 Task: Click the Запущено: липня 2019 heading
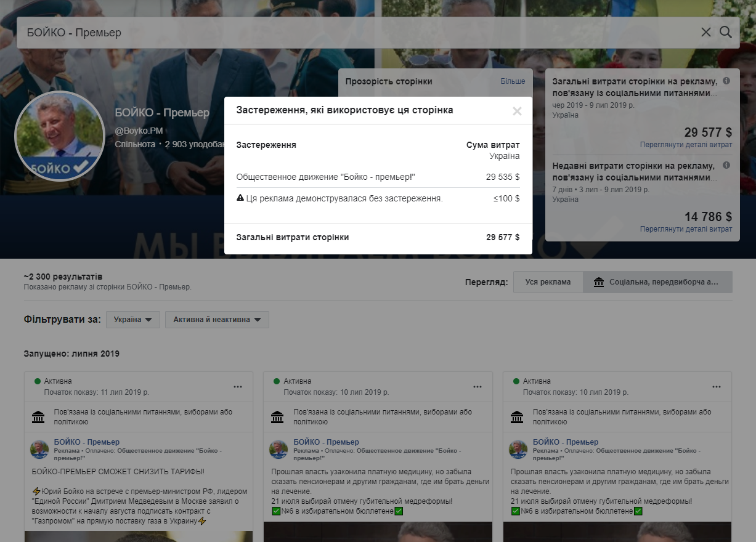[71, 354]
